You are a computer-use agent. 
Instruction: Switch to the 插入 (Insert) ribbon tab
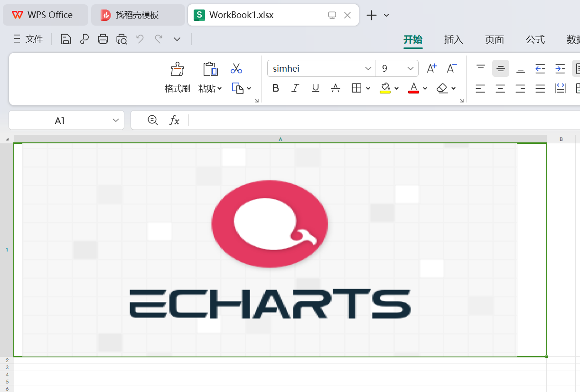(453, 40)
